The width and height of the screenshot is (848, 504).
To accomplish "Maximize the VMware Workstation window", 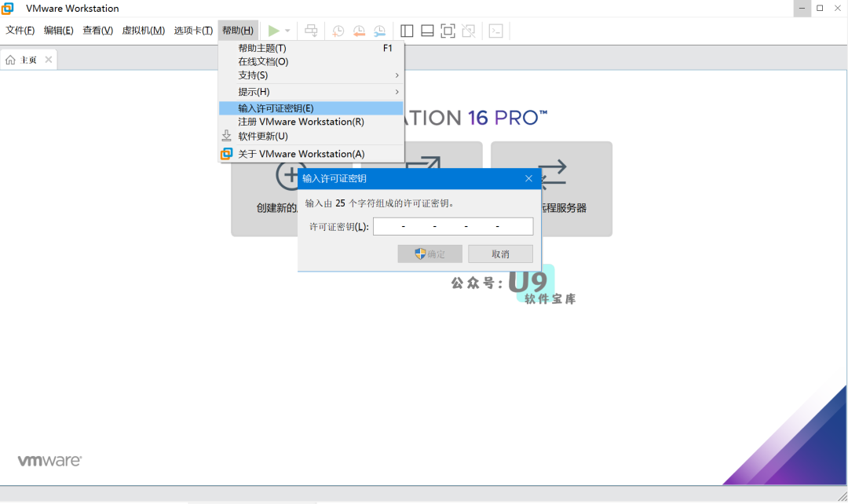I will [x=820, y=8].
